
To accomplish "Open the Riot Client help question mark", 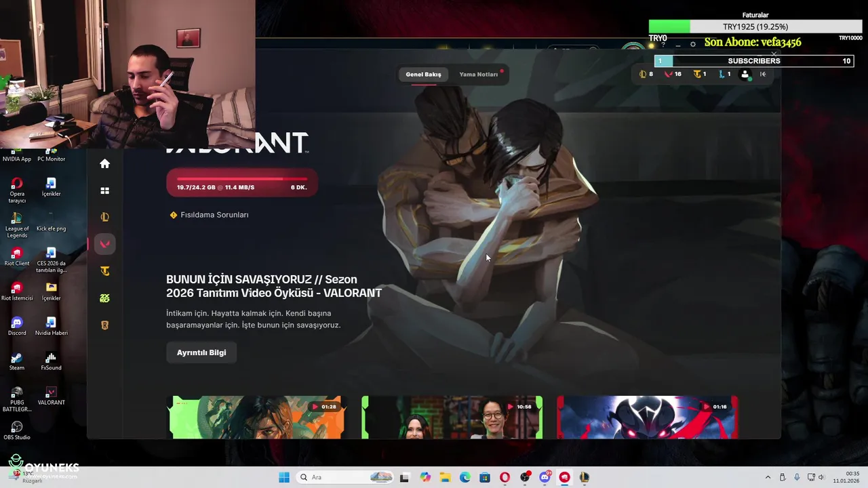I will 663,45.
